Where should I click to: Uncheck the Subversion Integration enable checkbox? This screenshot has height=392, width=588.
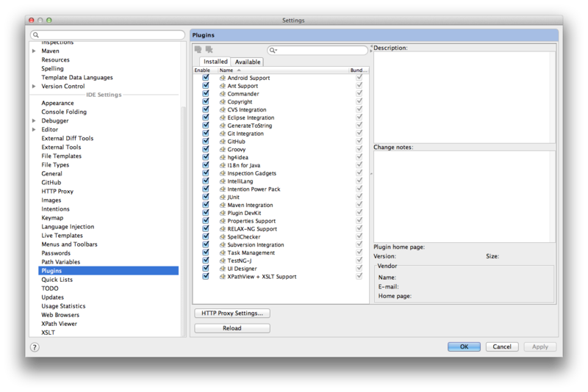coord(206,244)
